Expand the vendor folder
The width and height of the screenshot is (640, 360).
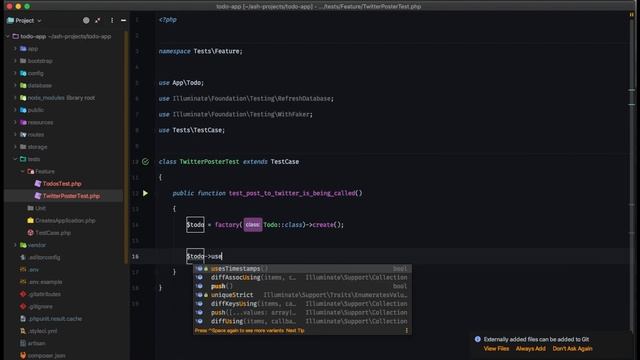point(16,245)
